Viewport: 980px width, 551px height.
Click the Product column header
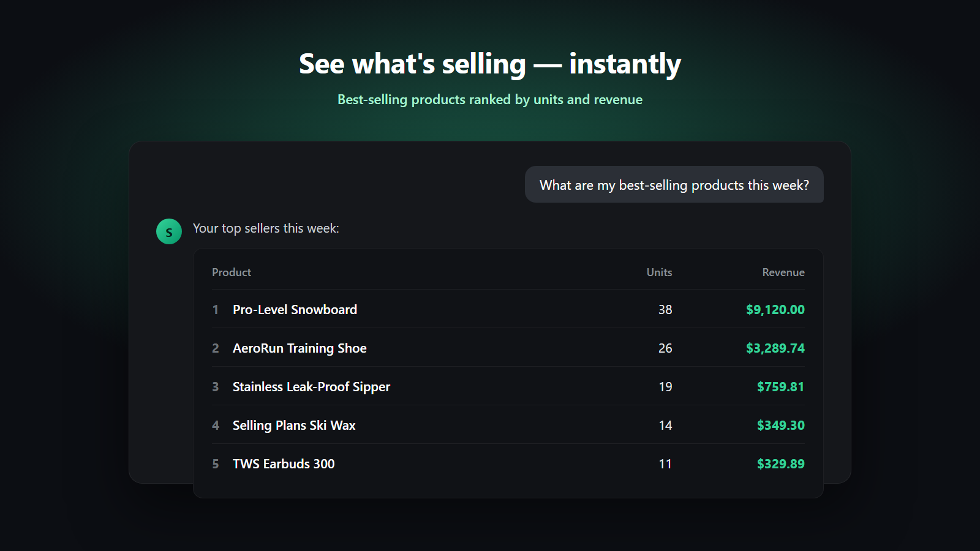[x=232, y=272]
